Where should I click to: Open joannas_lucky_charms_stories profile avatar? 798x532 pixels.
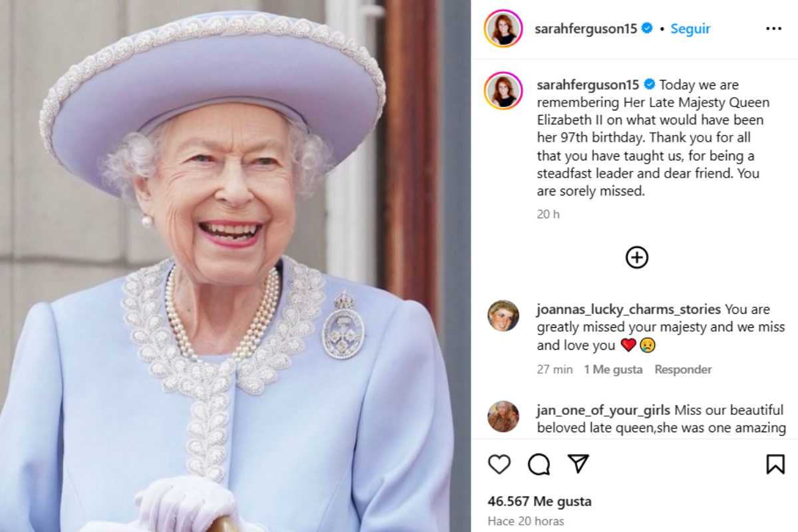pyautogui.click(x=503, y=316)
